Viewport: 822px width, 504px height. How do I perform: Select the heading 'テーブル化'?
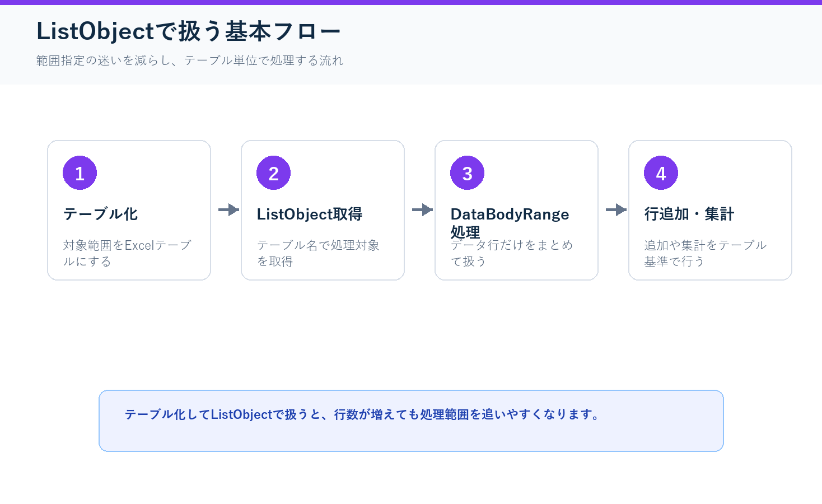click(100, 214)
